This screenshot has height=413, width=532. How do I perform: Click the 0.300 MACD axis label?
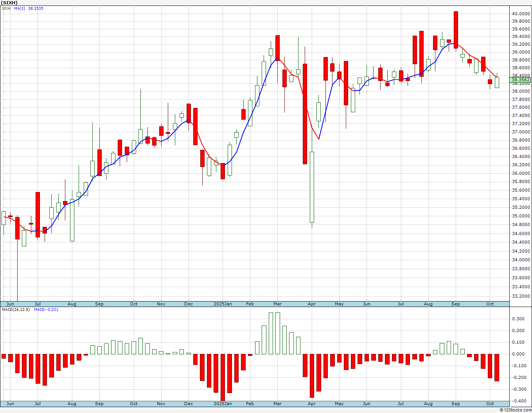tap(518, 319)
